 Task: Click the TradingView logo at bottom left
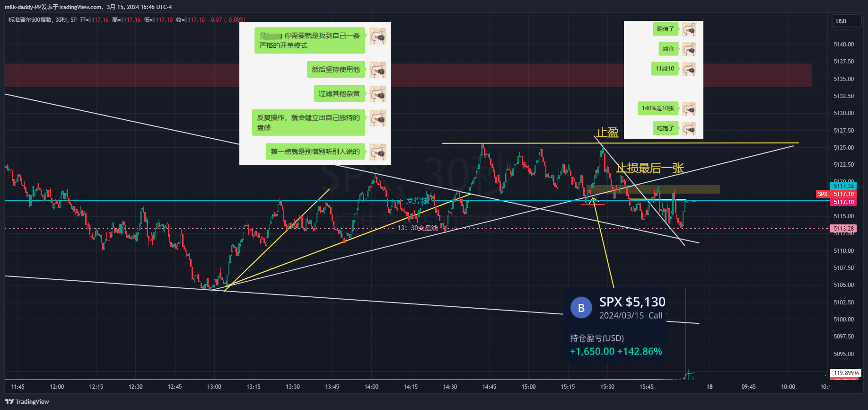tap(27, 401)
